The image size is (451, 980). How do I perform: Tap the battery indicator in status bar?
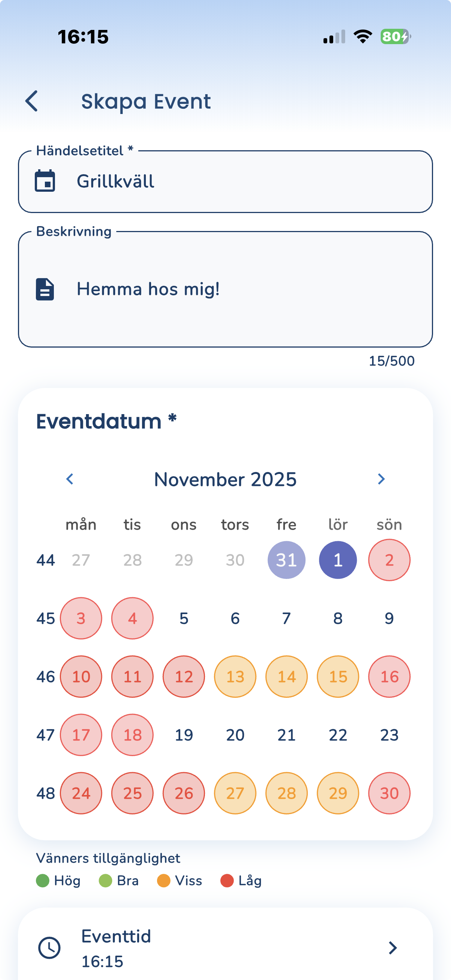point(395,37)
